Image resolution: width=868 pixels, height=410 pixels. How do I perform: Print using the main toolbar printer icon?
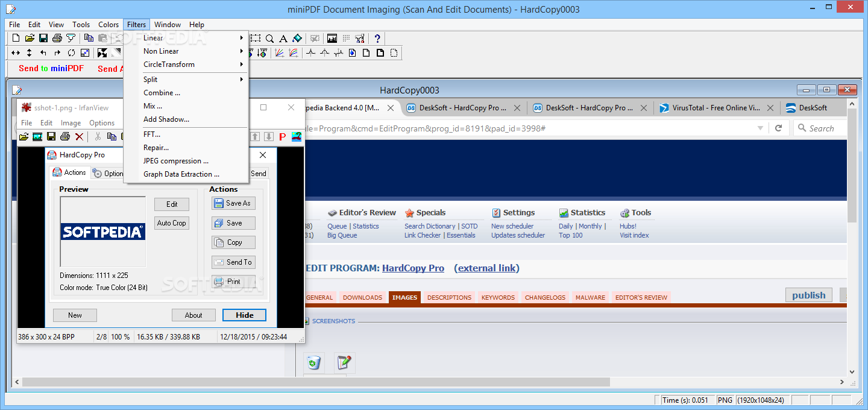(x=57, y=38)
